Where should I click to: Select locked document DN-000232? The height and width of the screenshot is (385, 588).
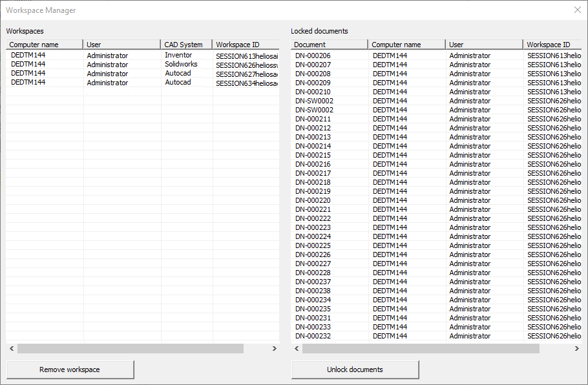pyautogui.click(x=437, y=336)
